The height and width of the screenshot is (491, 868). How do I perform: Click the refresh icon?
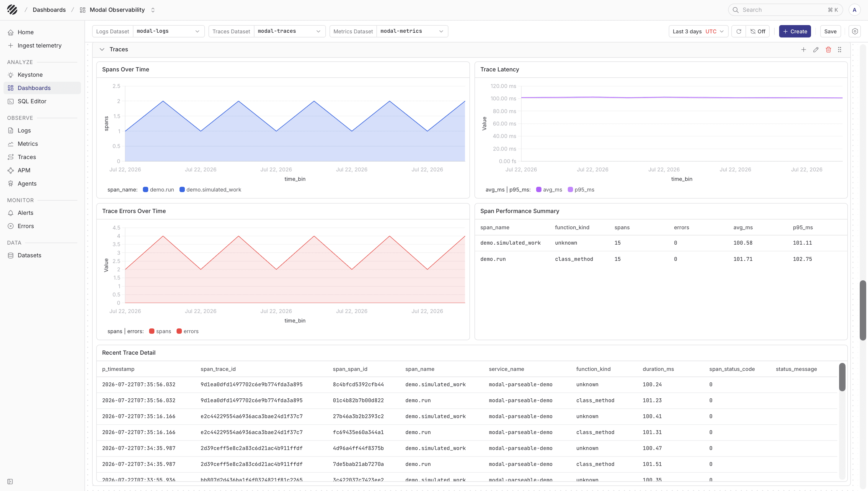pyautogui.click(x=739, y=31)
